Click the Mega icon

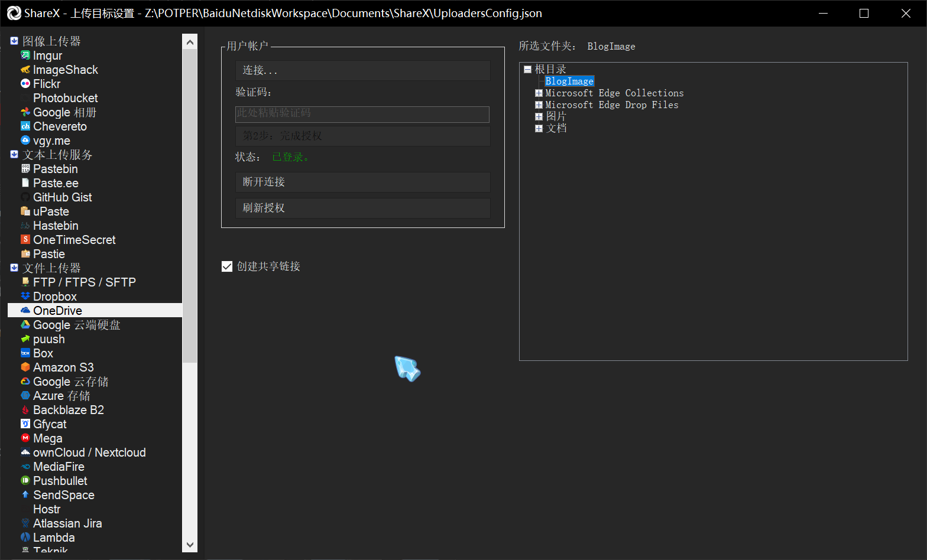(25, 438)
